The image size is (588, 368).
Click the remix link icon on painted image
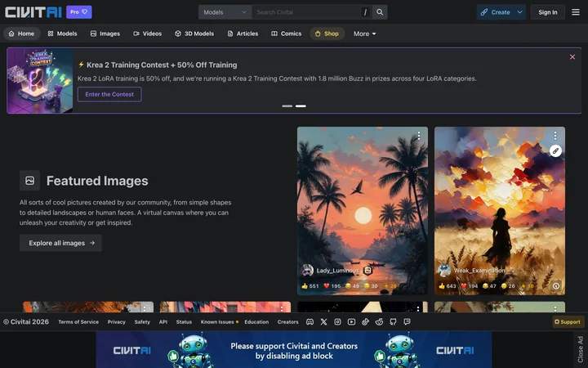pos(555,151)
